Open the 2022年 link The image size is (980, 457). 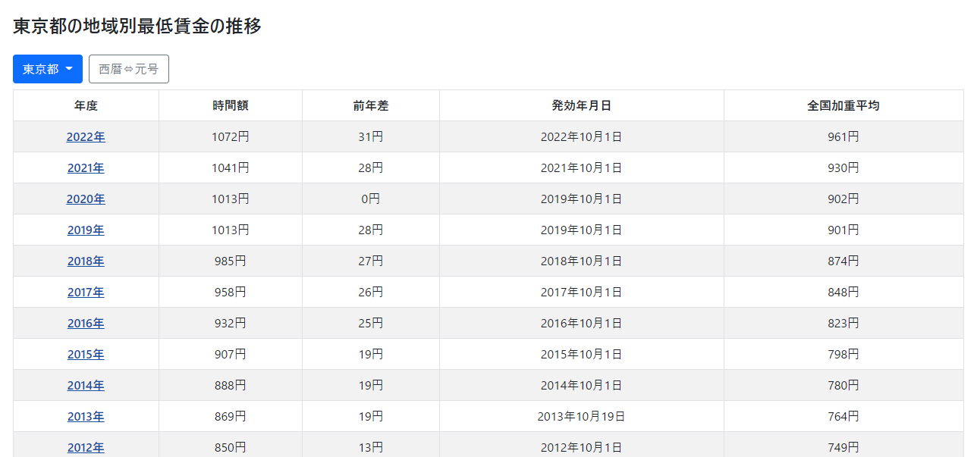pyautogui.click(x=86, y=137)
